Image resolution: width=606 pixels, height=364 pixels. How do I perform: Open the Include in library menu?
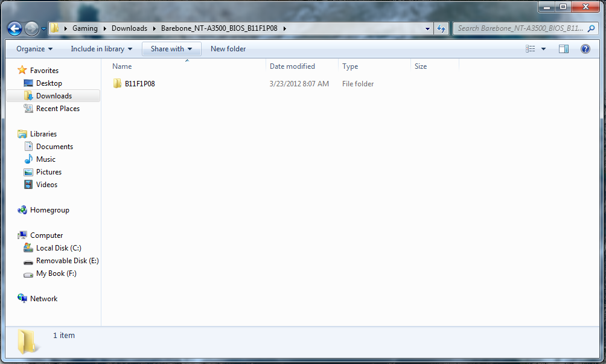(x=101, y=49)
